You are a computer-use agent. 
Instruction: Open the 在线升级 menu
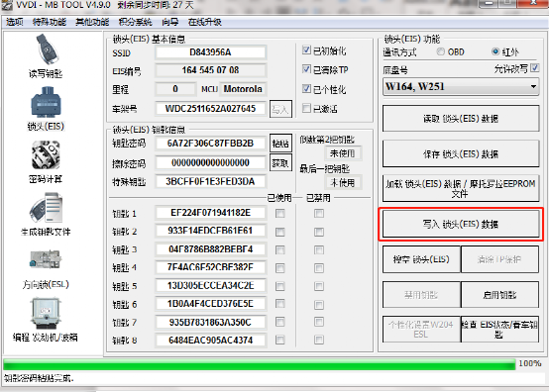205,22
